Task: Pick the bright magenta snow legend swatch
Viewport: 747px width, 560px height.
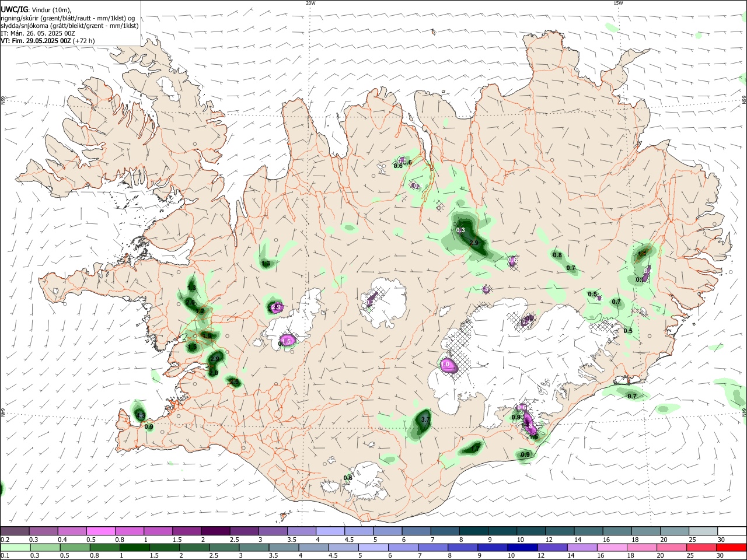Action: (100, 531)
